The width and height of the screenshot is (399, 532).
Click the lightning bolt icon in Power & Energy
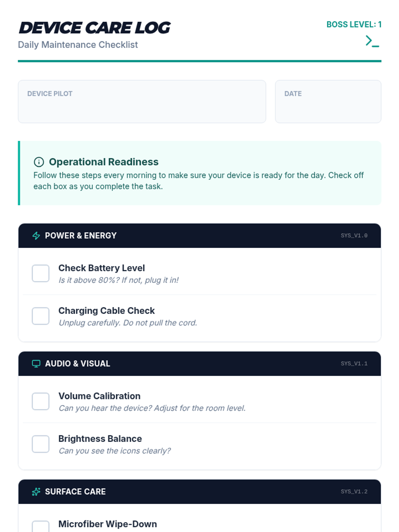pyautogui.click(x=36, y=236)
